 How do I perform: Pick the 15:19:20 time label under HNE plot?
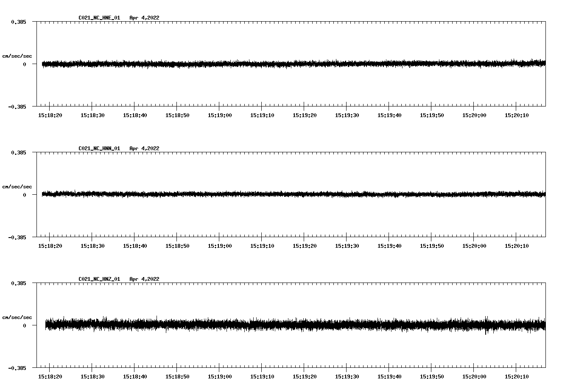click(305, 115)
